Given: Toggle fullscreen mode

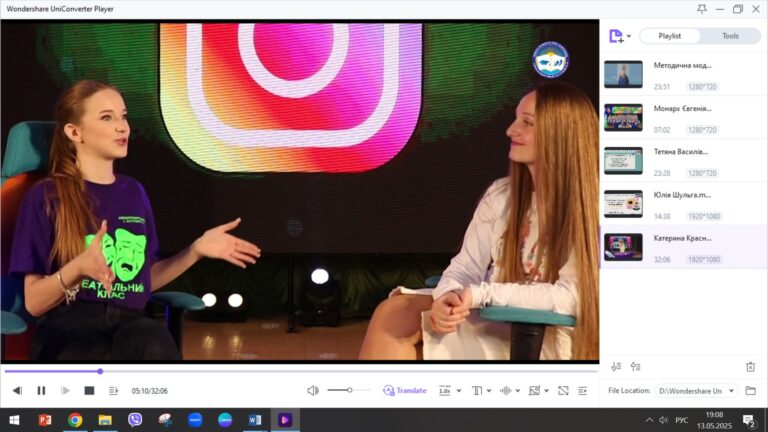Looking at the screenshot, I should [x=563, y=391].
